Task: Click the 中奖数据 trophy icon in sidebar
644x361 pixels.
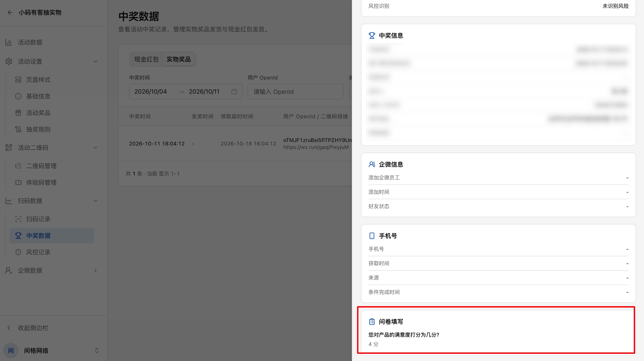Action: pyautogui.click(x=18, y=235)
